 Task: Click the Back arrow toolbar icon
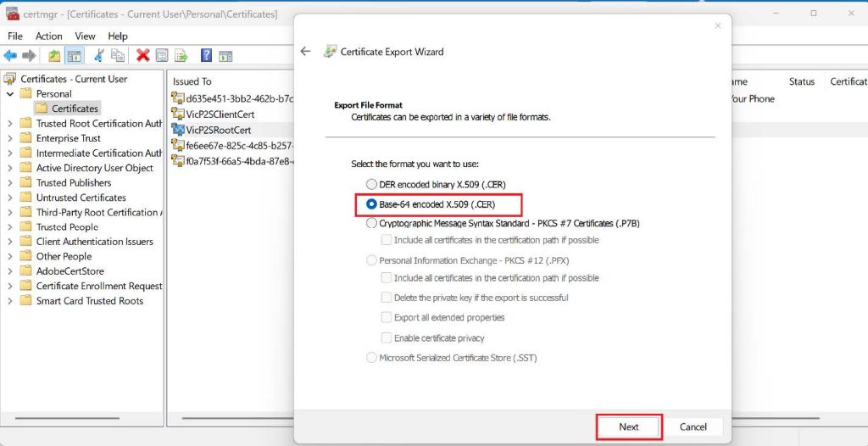(10, 56)
